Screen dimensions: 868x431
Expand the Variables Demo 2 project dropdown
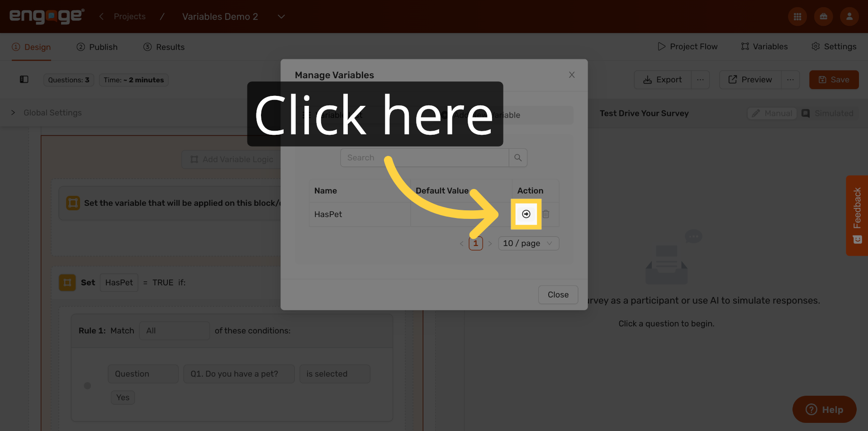[x=281, y=17]
